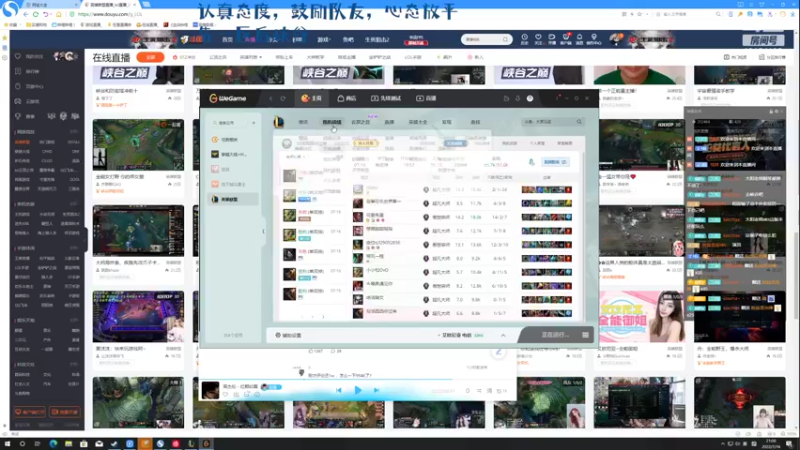Play the track in the music player

pyautogui.click(x=358, y=390)
